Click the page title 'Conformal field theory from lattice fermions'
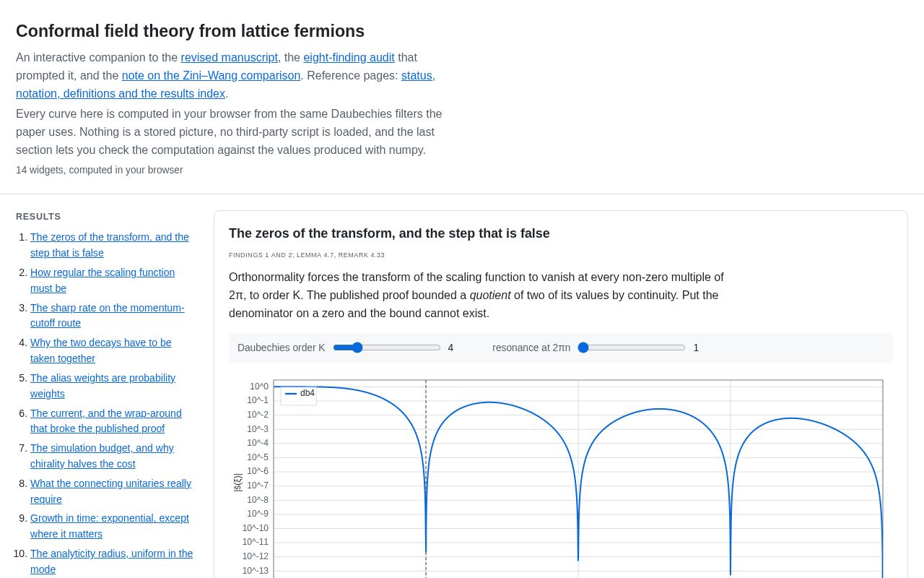The width and height of the screenshot is (924, 578). [190, 31]
